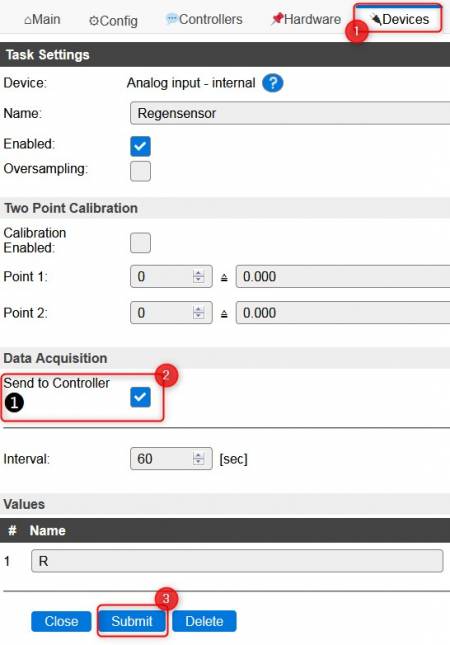Screen dimensions: 450x645
Task: Open the Controllers tab
Action: click(204, 19)
